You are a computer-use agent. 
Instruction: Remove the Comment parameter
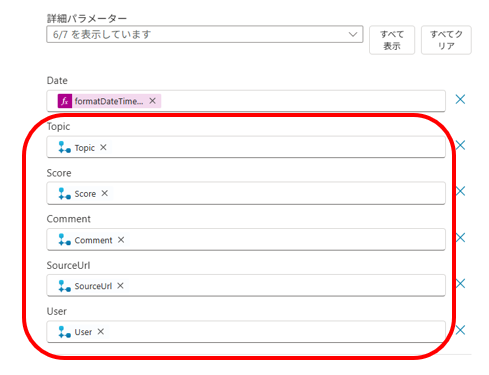[x=460, y=237]
